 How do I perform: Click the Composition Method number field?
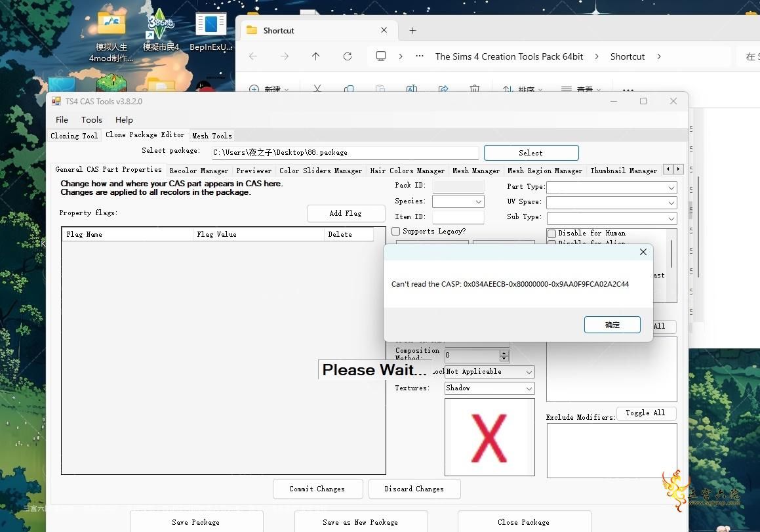click(x=473, y=356)
